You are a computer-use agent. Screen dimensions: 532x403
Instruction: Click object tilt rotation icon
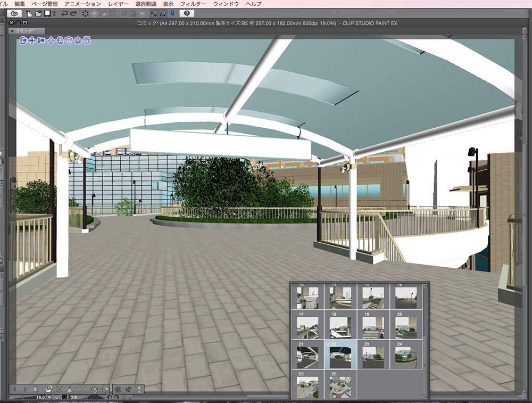[78, 41]
